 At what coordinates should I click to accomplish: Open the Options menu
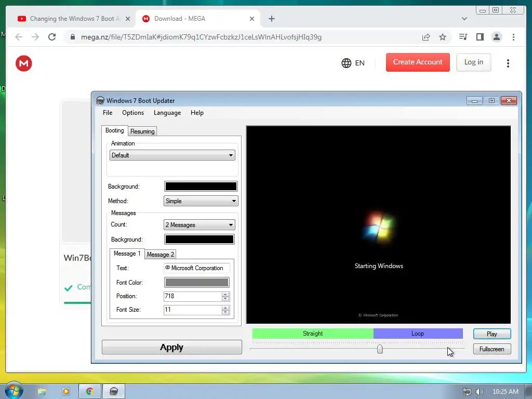pyautogui.click(x=133, y=113)
